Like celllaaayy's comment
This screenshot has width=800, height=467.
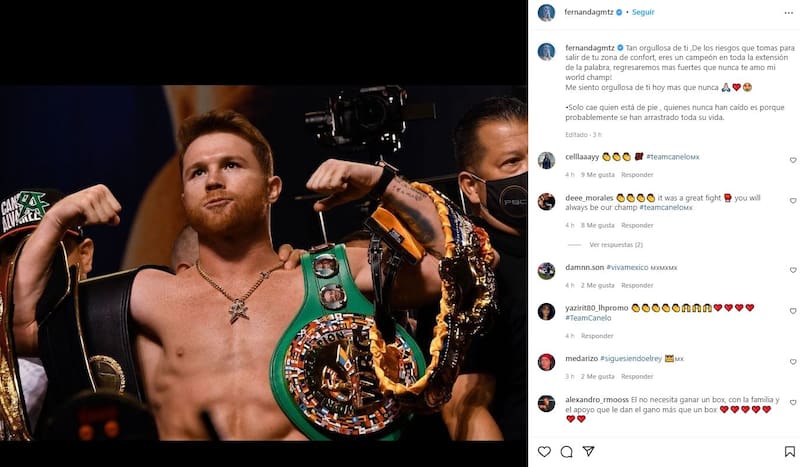pos(793,160)
